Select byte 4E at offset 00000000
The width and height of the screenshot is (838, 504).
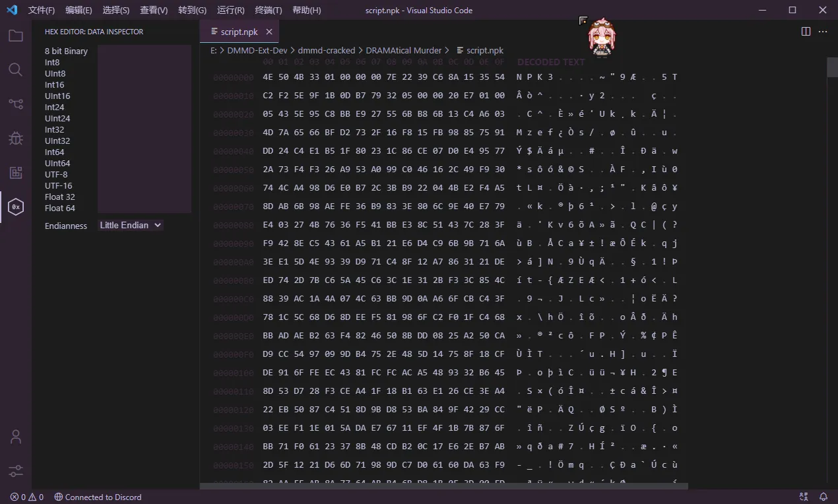click(x=268, y=77)
